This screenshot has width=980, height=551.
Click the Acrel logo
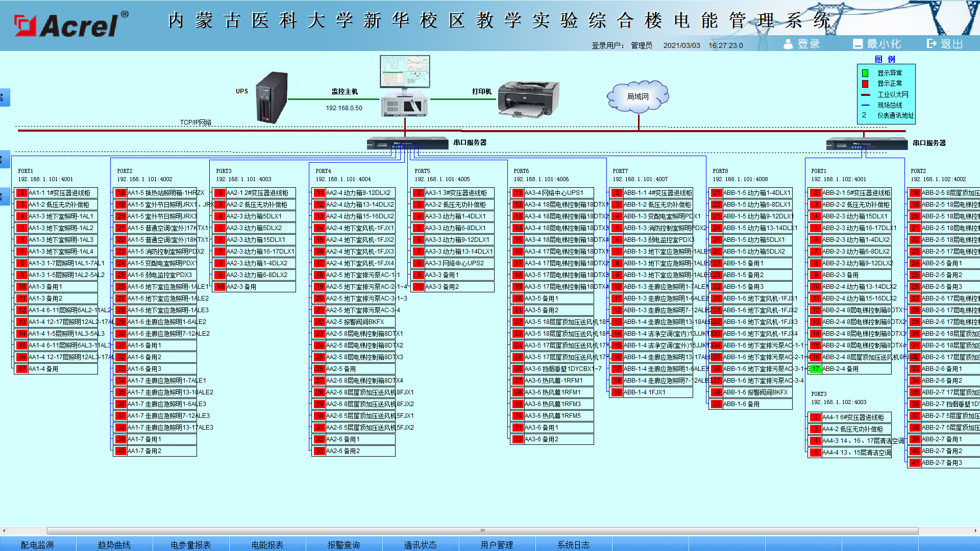coord(71,24)
